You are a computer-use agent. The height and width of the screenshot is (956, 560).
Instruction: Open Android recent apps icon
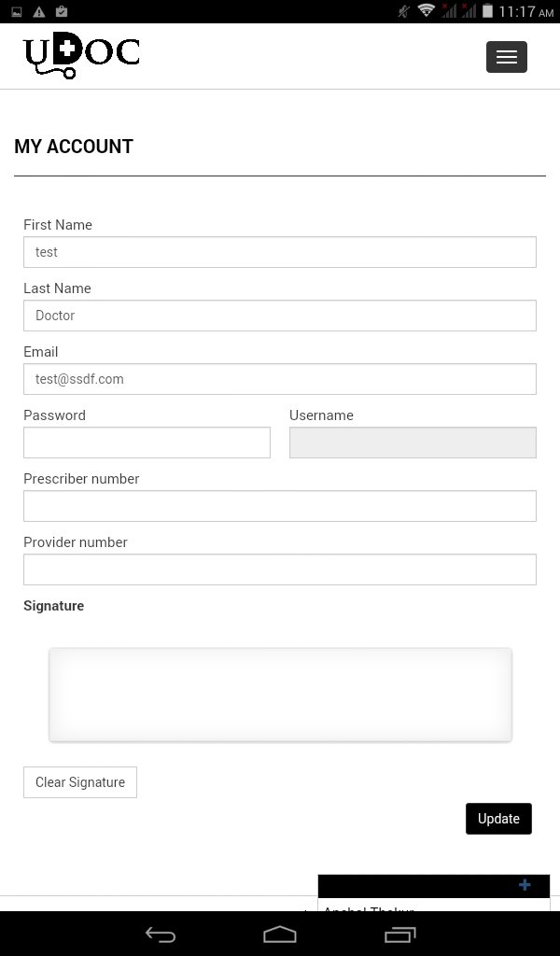(x=399, y=934)
